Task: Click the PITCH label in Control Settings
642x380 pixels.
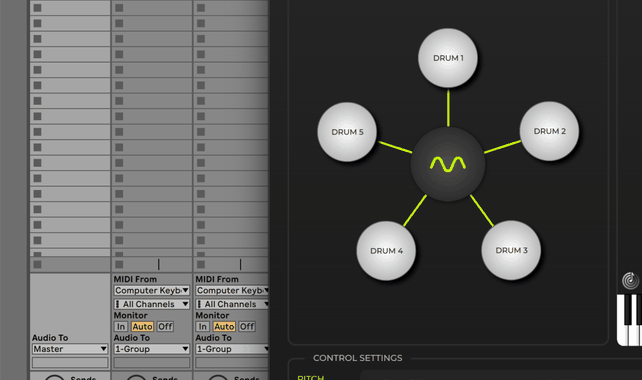Action: [x=310, y=377]
